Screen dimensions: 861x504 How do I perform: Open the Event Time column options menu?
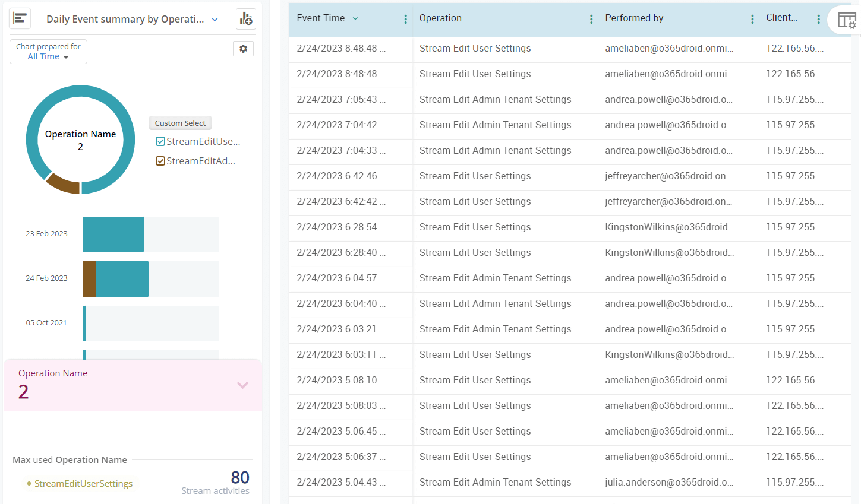point(405,18)
